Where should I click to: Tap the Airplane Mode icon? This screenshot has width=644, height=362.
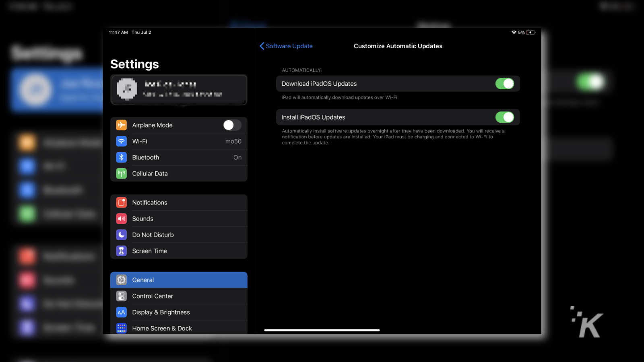pyautogui.click(x=121, y=125)
